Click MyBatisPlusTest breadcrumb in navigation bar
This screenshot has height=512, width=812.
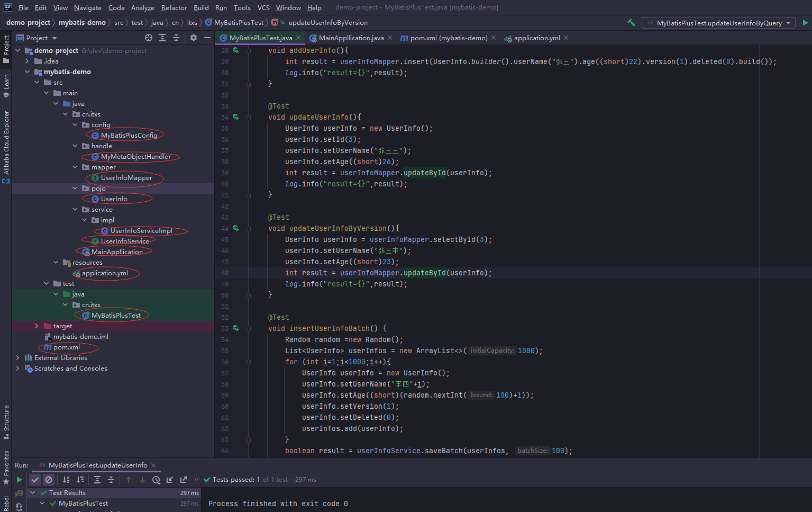click(x=239, y=23)
